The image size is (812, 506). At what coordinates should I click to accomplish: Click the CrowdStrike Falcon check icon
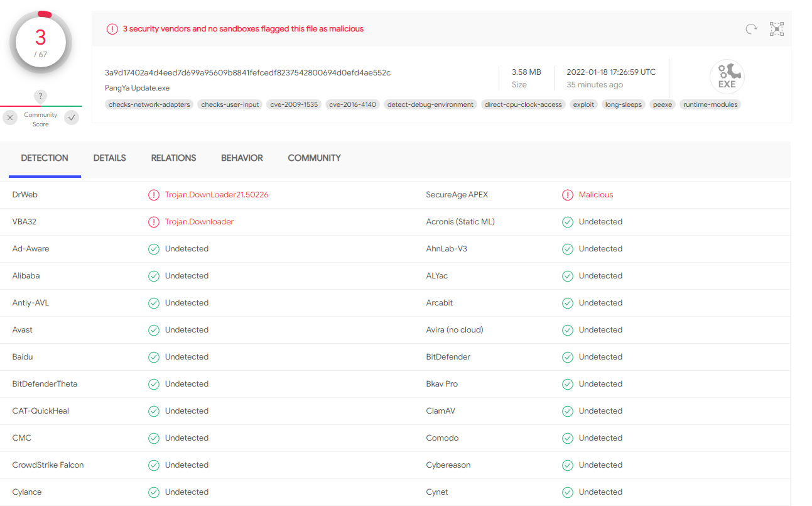pos(154,465)
